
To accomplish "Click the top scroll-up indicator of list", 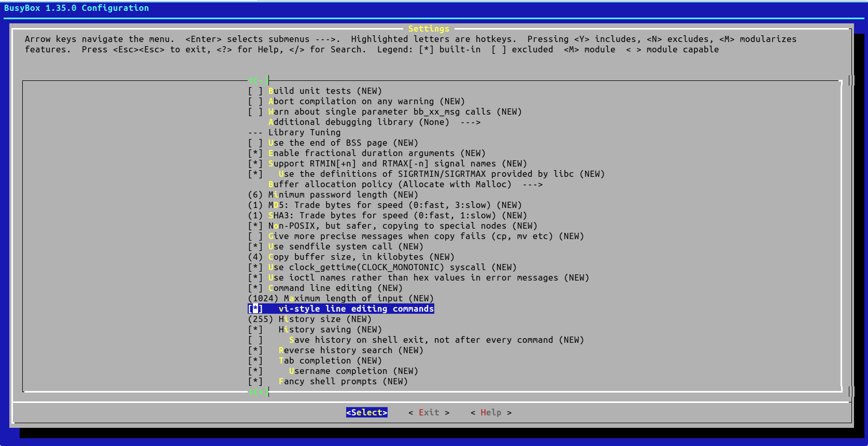I will [258, 80].
